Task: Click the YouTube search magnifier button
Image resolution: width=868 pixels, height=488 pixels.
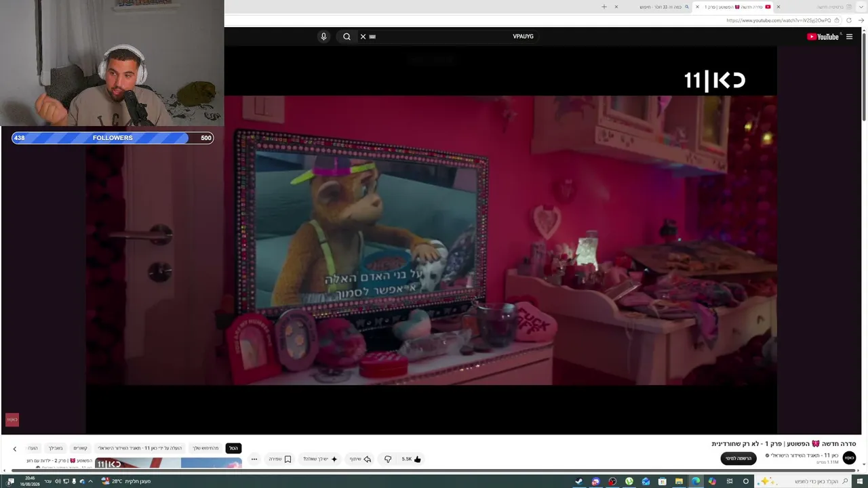Action: 347,37
